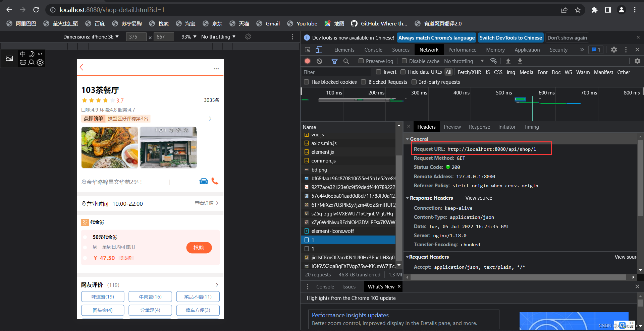Open the Response tab of request
644x331 pixels.
click(479, 127)
